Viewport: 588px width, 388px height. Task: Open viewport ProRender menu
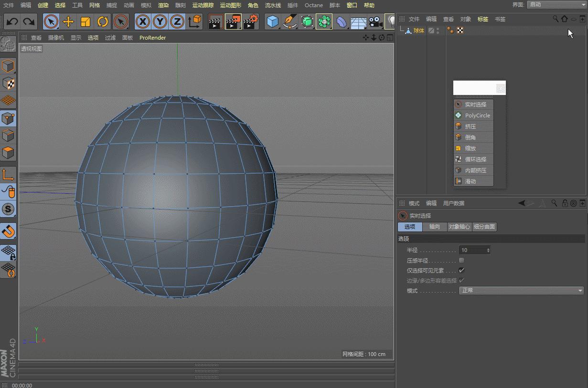152,38
